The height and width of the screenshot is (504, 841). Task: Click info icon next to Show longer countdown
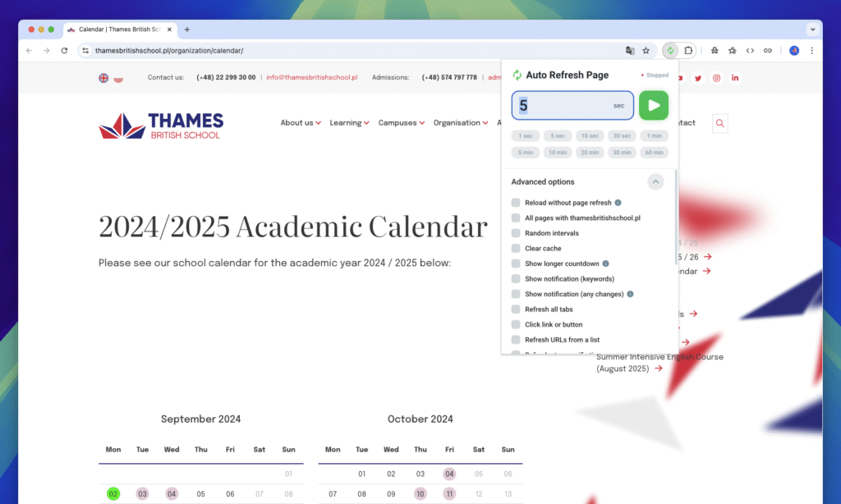(x=605, y=263)
